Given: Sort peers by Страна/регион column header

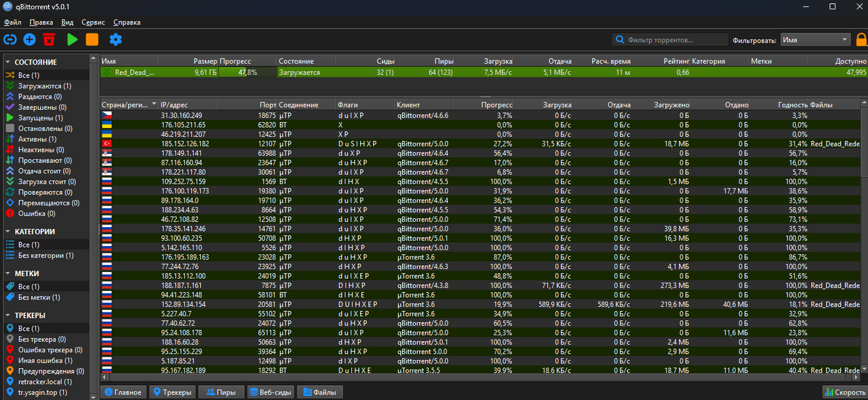Looking at the screenshot, I should click(129, 105).
